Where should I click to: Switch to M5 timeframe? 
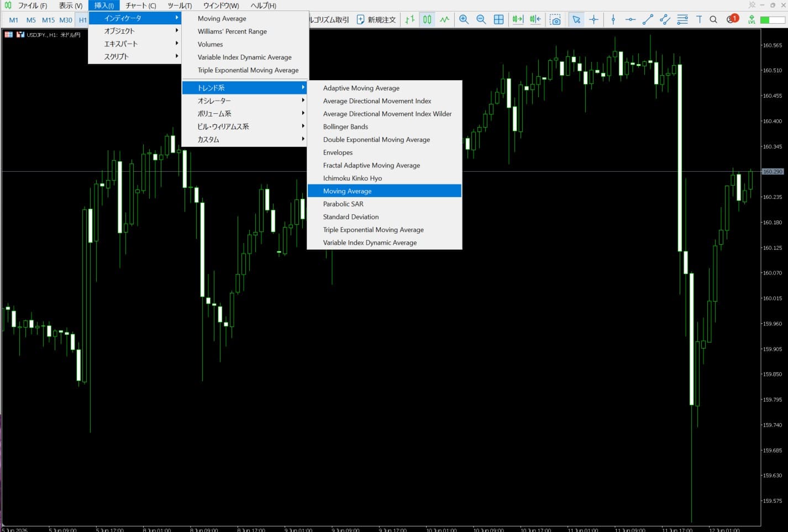(x=31, y=20)
